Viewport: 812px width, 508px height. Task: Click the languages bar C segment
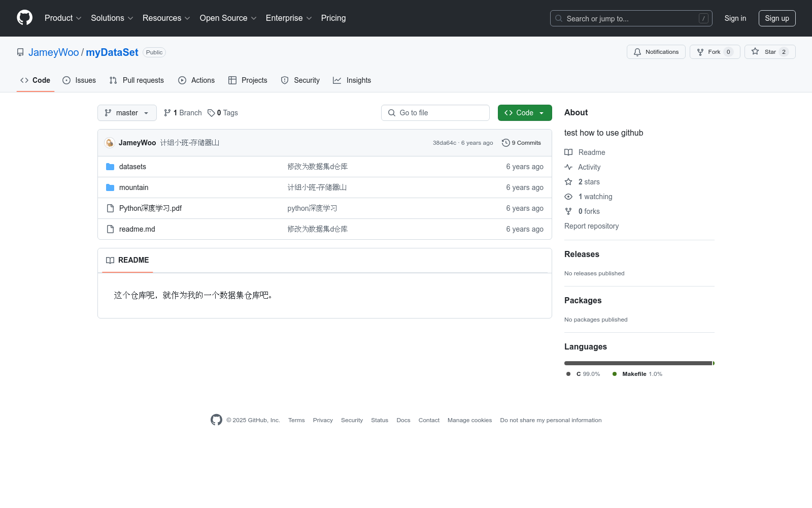pyautogui.click(x=638, y=363)
